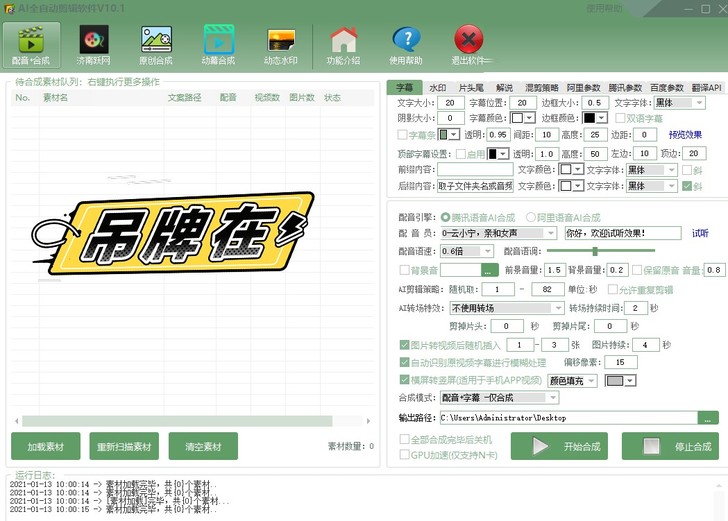Enable top subtitle 启用 checkbox
This screenshot has height=521, width=728.
click(x=461, y=154)
